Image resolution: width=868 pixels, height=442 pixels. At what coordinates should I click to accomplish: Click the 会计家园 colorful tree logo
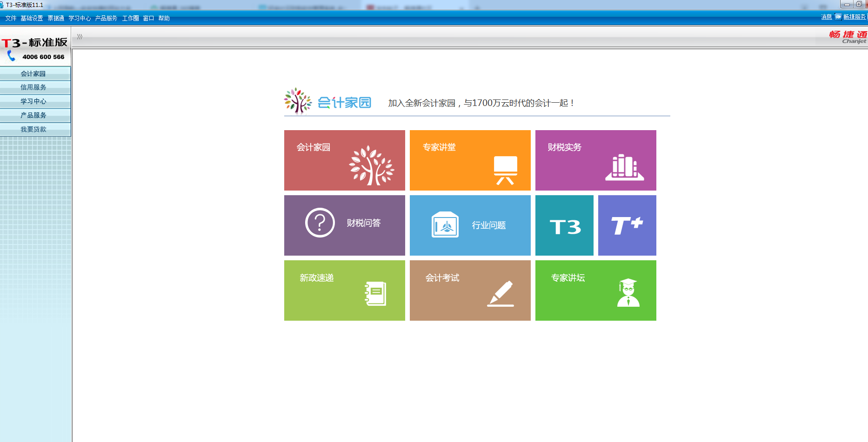coord(298,101)
